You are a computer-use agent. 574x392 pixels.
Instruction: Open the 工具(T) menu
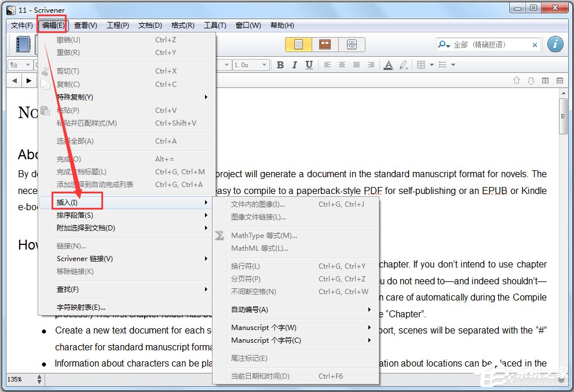(x=215, y=25)
